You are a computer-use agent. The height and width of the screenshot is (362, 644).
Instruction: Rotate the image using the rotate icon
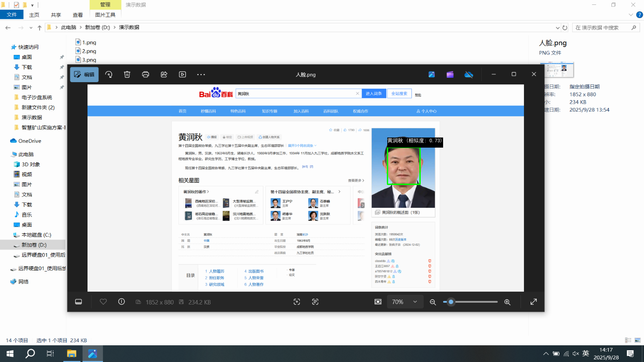click(x=109, y=75)
